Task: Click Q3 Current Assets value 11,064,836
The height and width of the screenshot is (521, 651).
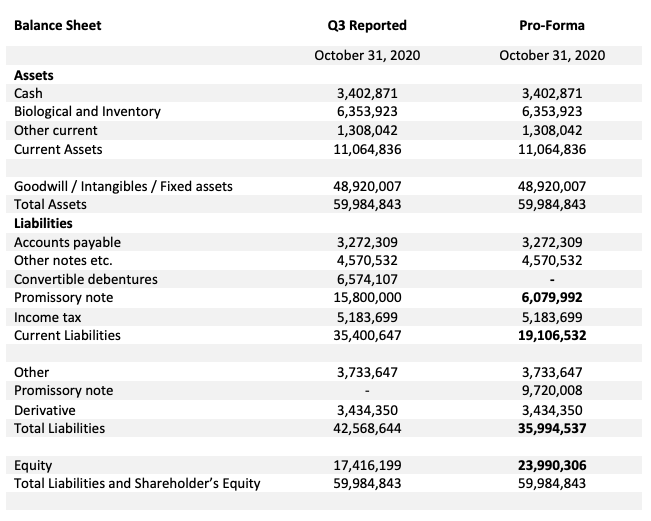Action: coord(367,149)
